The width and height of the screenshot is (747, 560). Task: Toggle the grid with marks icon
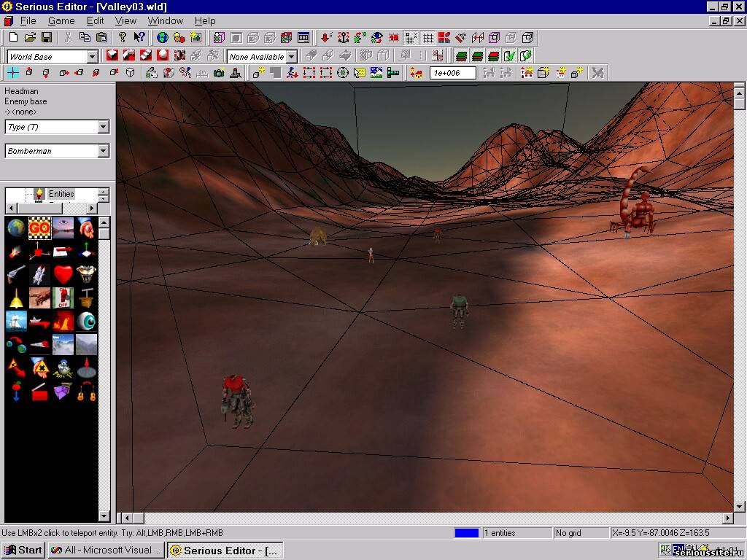click(x=411, y=38)
